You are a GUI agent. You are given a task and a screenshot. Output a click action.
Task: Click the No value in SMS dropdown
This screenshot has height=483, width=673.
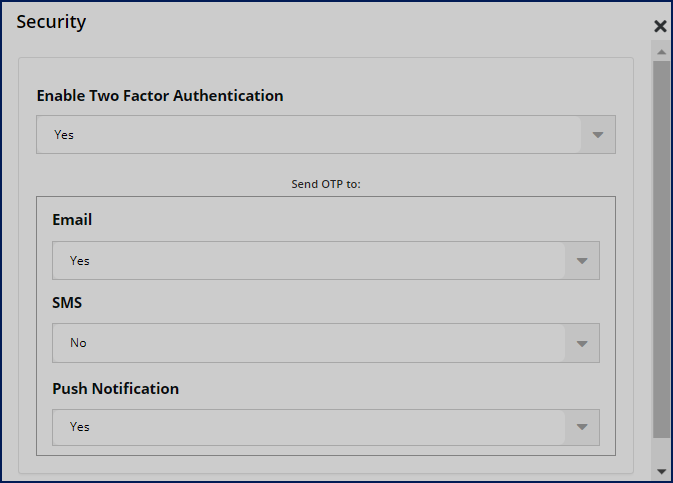click(x=78, y=343)
